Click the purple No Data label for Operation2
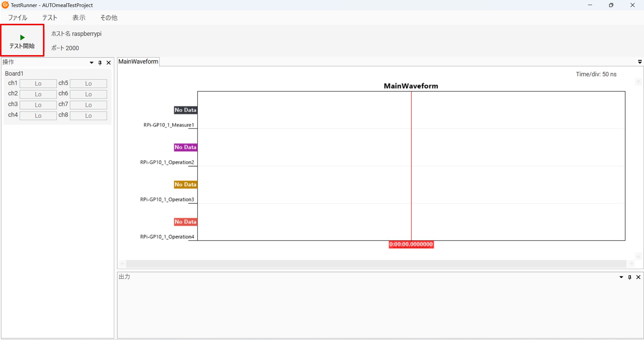The width and height of the screenshot is (644, 340). 185,147
